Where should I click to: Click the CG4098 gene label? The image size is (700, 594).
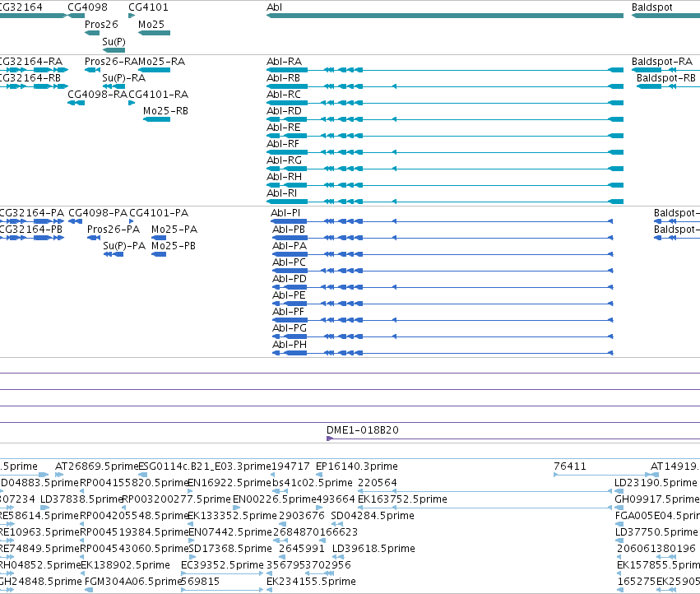87,7
